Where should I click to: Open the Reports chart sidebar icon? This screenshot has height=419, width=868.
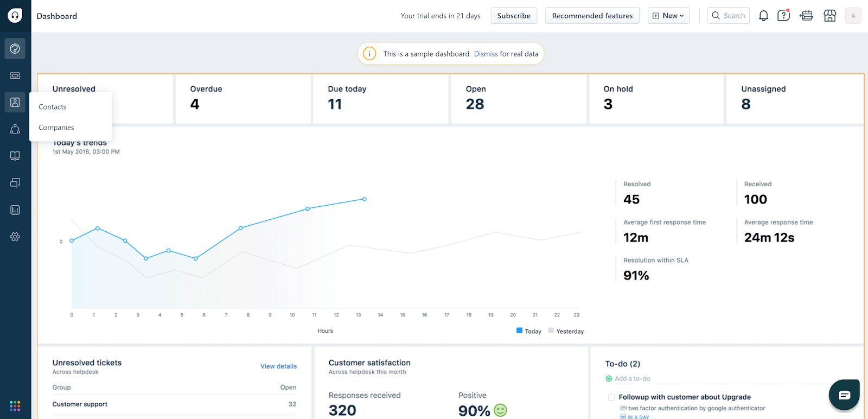[15, 210]
